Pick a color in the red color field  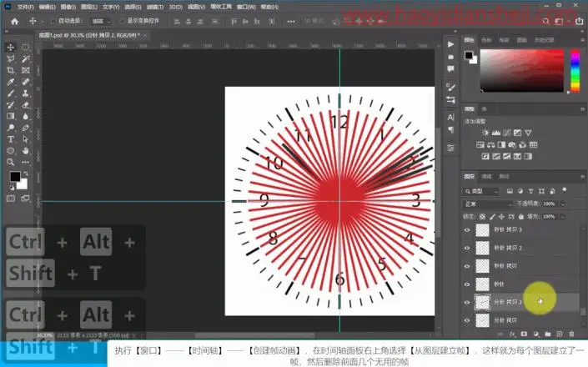[521, 70]
